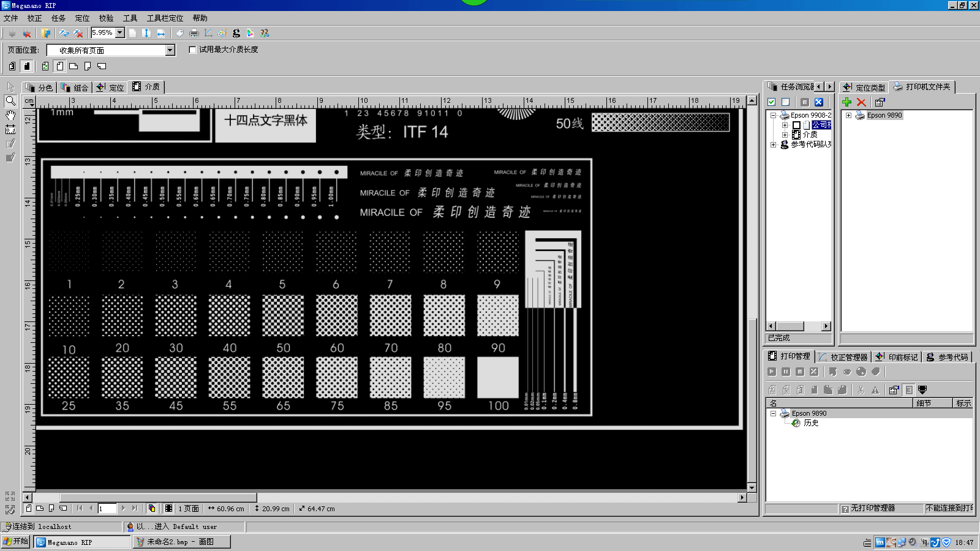Click the pause button in print manager
This screenshot has width=980, height=551.
(786, 372)
